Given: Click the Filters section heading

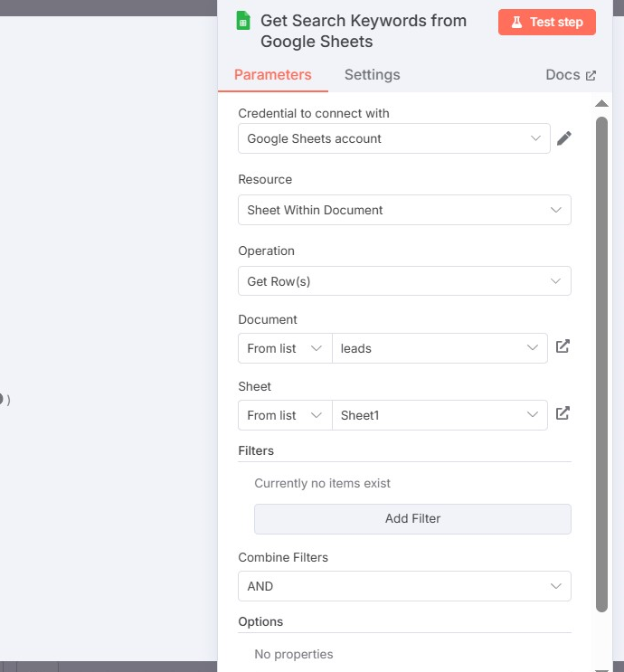Looking at the screenshot, I should coord(256,450).
